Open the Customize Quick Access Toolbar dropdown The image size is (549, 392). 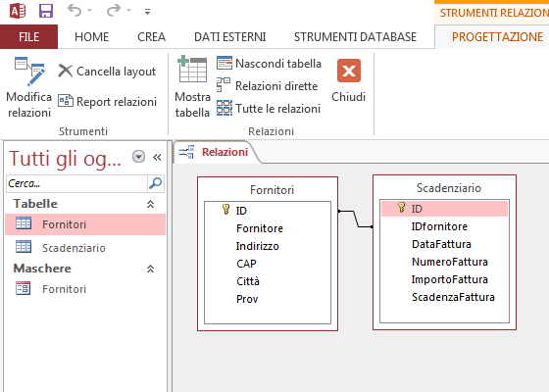click(147, 12)
